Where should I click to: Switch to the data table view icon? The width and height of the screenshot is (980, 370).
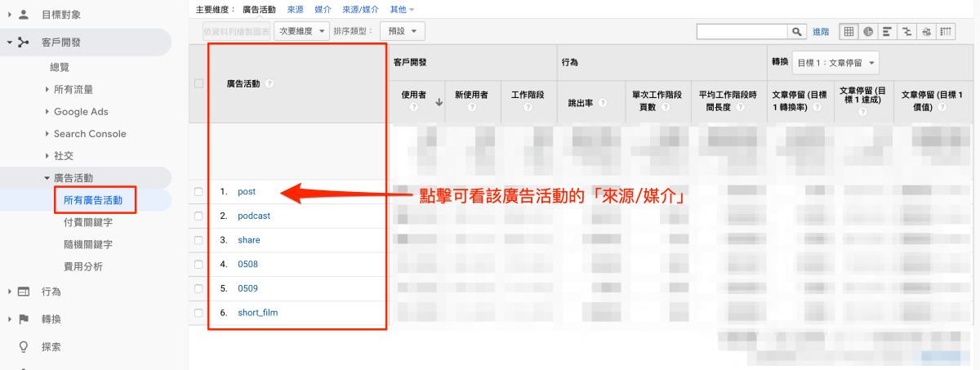click(x=849, y=31)
